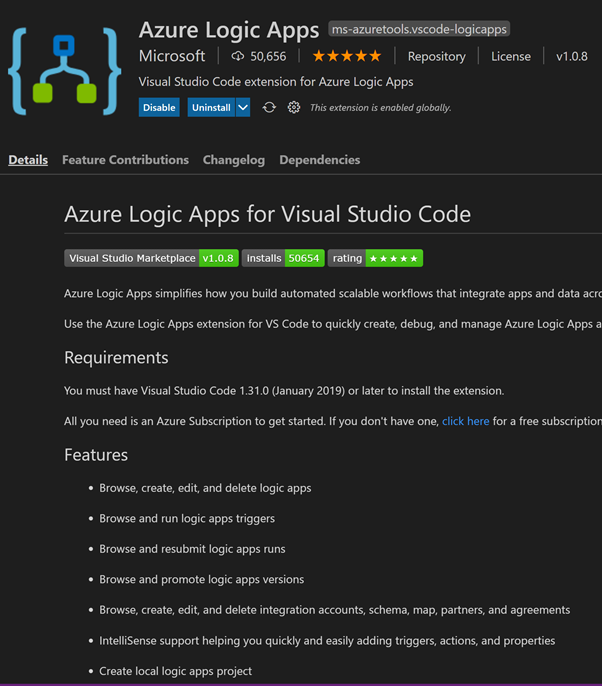Click 'Create local logic apps project' item
This screenshot has height=686, width=602.
point(176,671)
